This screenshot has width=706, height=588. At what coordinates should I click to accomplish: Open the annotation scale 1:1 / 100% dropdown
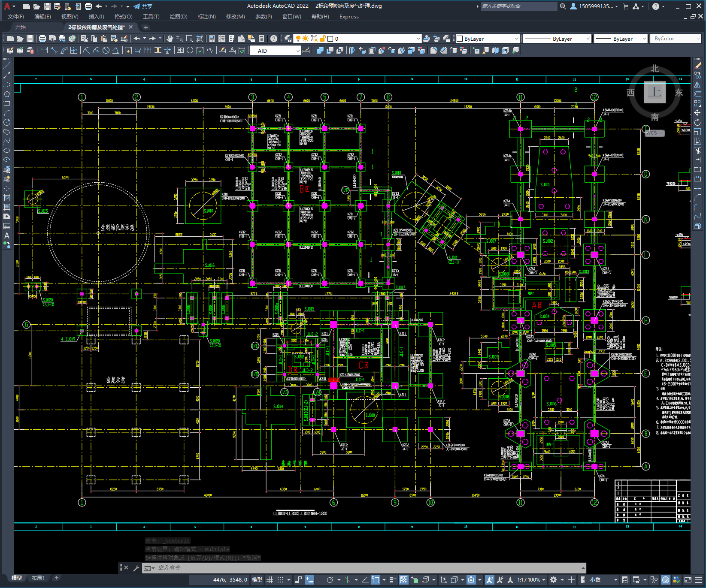[x=531, y=580]
